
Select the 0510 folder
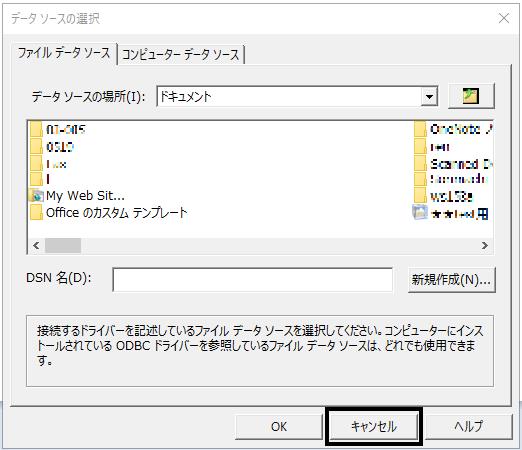pyautogui.click(x=52, y=147)
